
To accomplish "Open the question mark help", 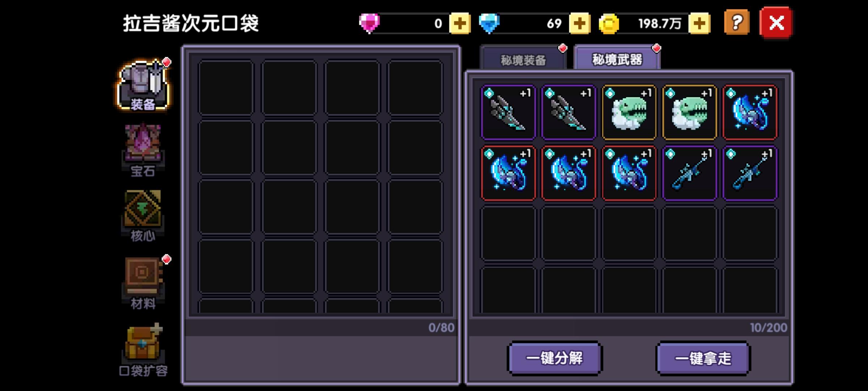I will [x=737, y=23].
